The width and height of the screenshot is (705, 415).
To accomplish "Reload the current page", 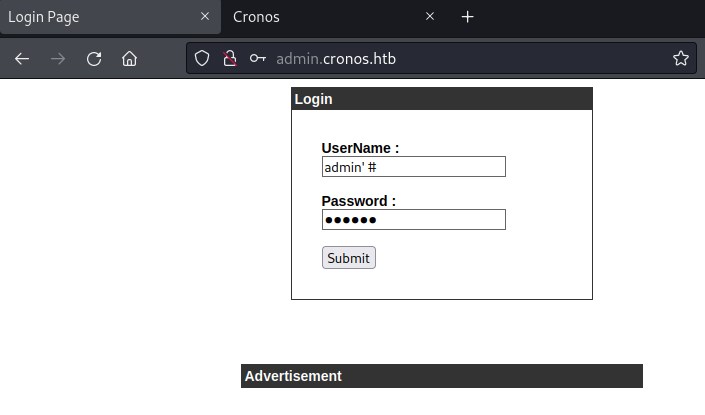I will 94,59.
